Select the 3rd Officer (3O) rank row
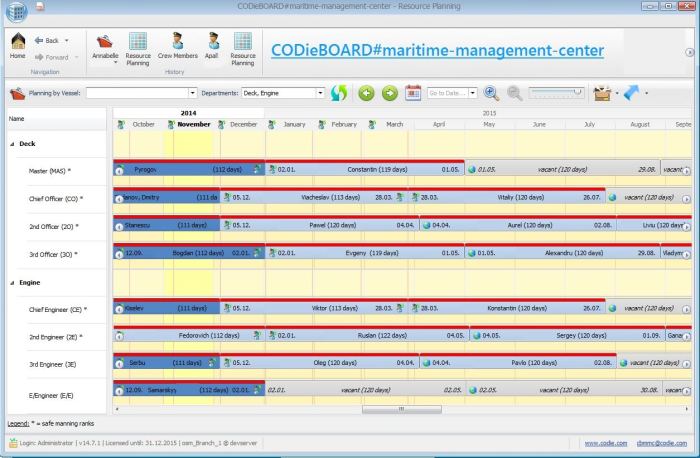Screen dimensions: 700x458 (53, 254)
